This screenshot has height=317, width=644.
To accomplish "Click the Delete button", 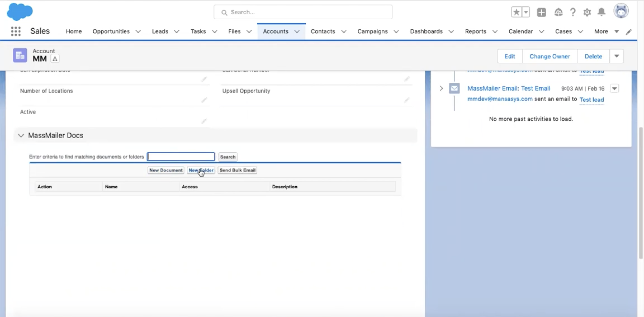I will click(x=593, y=56).
